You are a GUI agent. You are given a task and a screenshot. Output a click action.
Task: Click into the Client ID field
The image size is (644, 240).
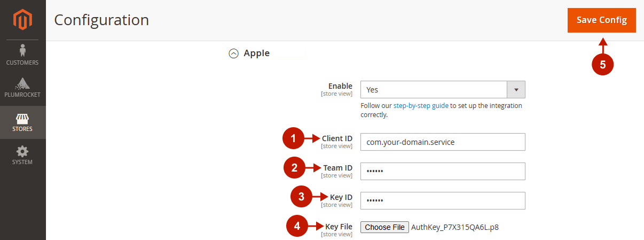pos(443,142)
